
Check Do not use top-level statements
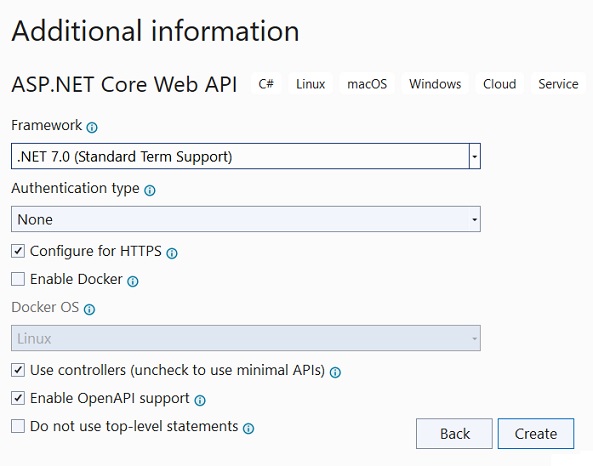click(x=18, y=426)
